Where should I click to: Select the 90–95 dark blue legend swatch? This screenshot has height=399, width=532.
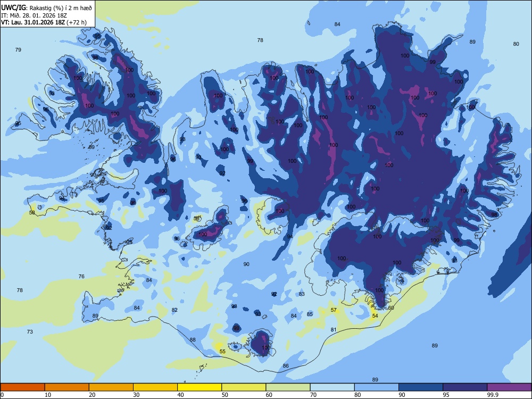[x=421, y=387]
